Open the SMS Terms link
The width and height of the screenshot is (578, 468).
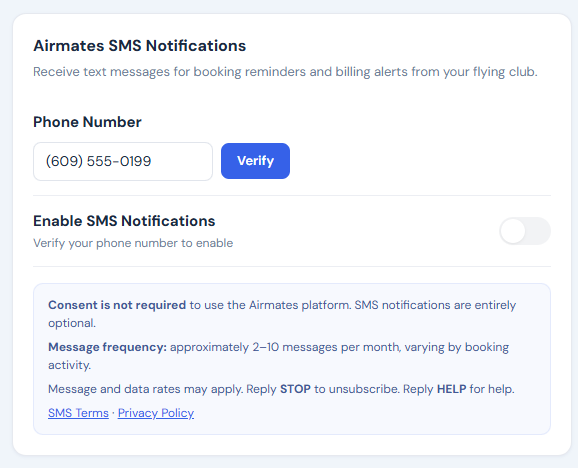coord(78,413)
